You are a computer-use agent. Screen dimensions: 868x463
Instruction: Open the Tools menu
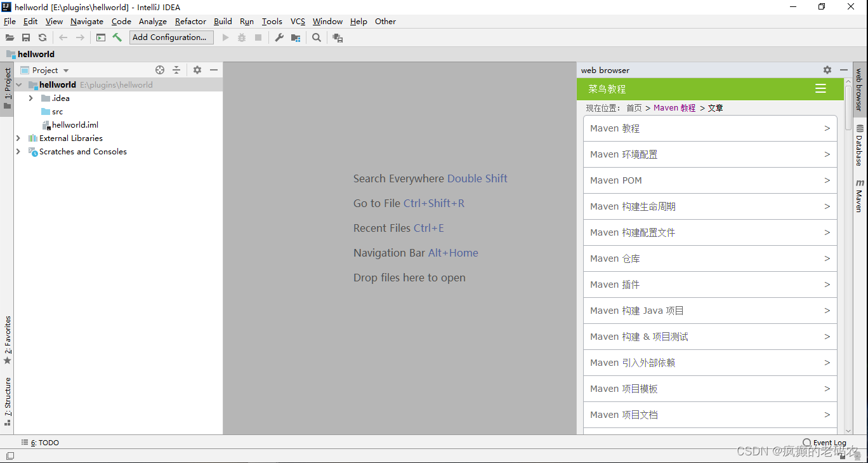click(x=272, y=22)
